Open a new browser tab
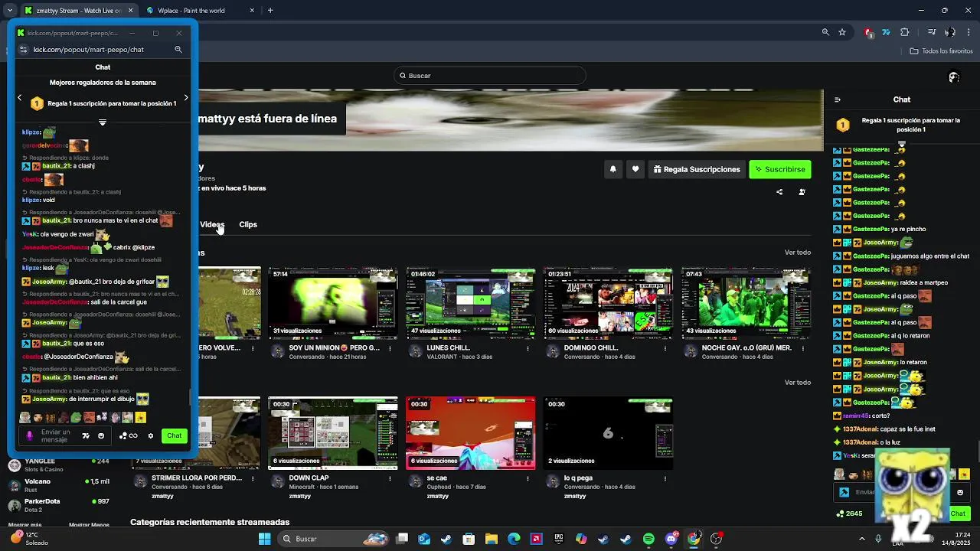 [270, 11]
